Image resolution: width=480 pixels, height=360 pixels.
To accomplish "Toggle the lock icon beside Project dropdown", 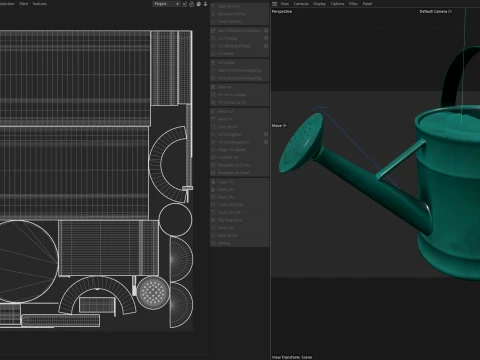I will 191,4.
